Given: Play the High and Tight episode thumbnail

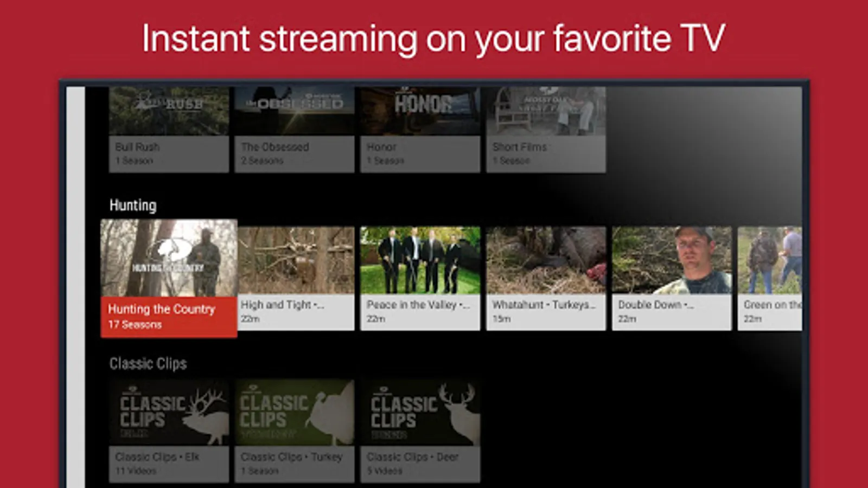Looking at the screenshot, I should [296, 260].
